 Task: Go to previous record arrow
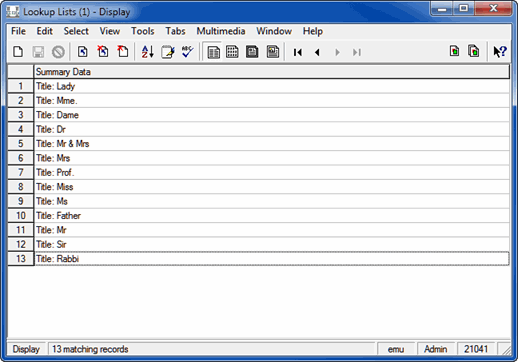[317, 52]
